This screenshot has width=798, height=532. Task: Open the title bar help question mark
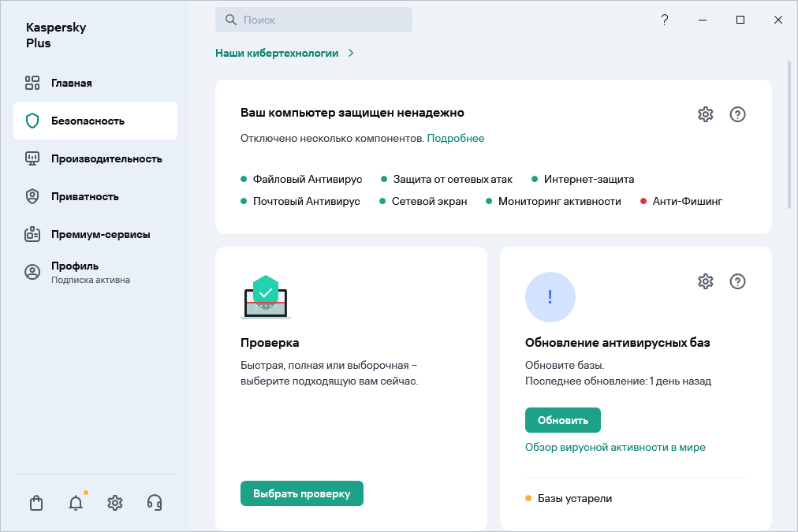click(x=665, y=20)
